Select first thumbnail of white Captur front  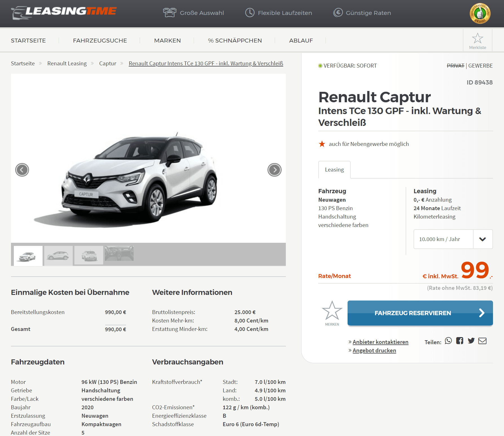(x=28, y=256)
